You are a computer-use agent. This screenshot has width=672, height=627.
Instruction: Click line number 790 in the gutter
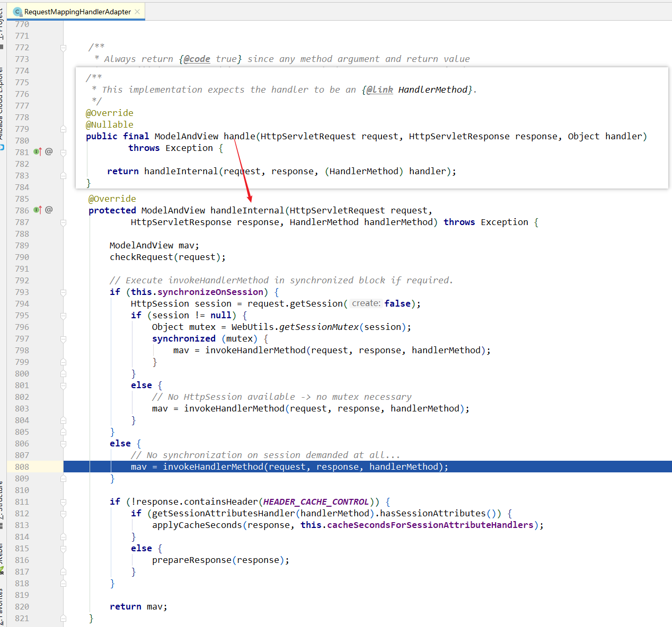click(22, 257)
